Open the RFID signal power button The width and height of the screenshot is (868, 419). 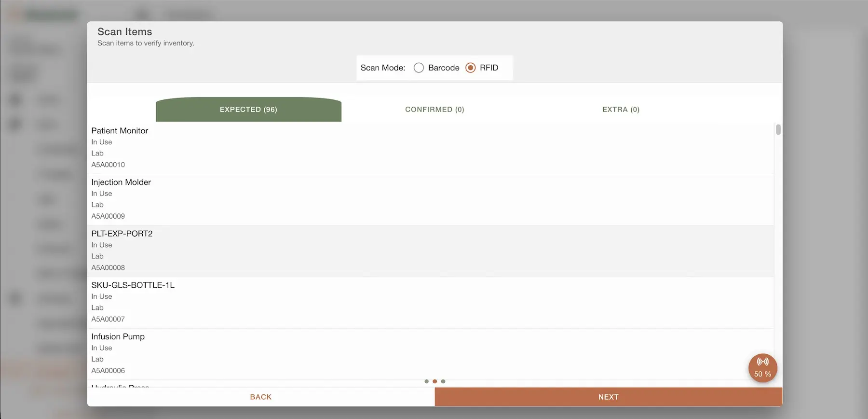[762, 368]
